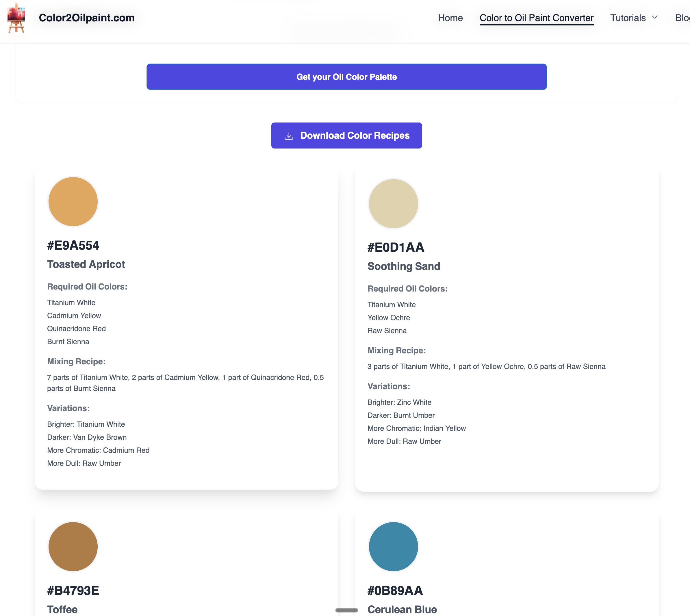Click the #E0D1AA hex code heading
The height and width of the screenshot is (616, 690).
click(396, 247)
